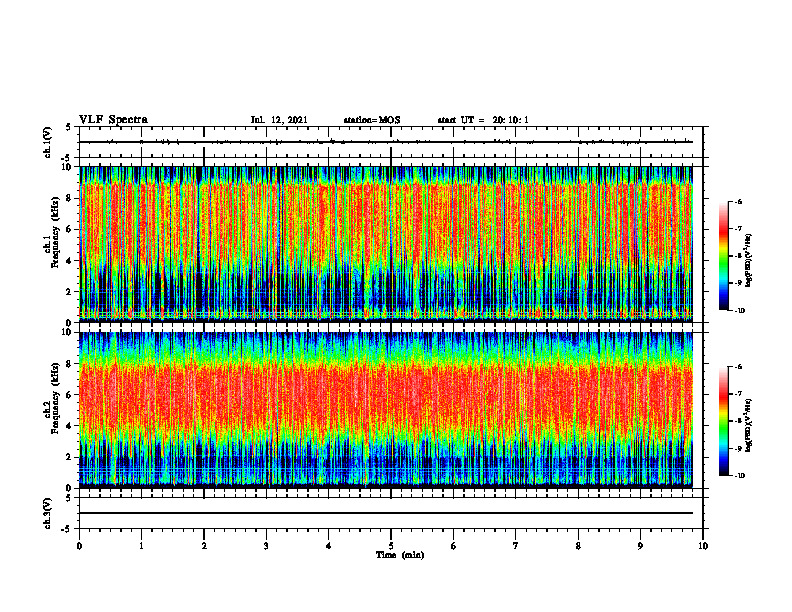Click the ch.2 color bar log(PSD) unit label
The width and height of the screenshot is (792, 612).
[x=749, y=424]
